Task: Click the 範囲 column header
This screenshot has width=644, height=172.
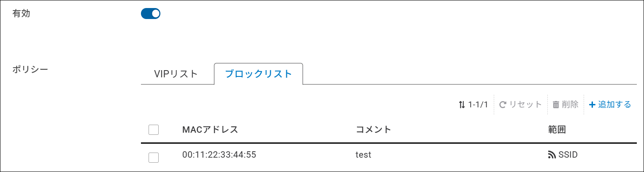Action: [557, 129]
